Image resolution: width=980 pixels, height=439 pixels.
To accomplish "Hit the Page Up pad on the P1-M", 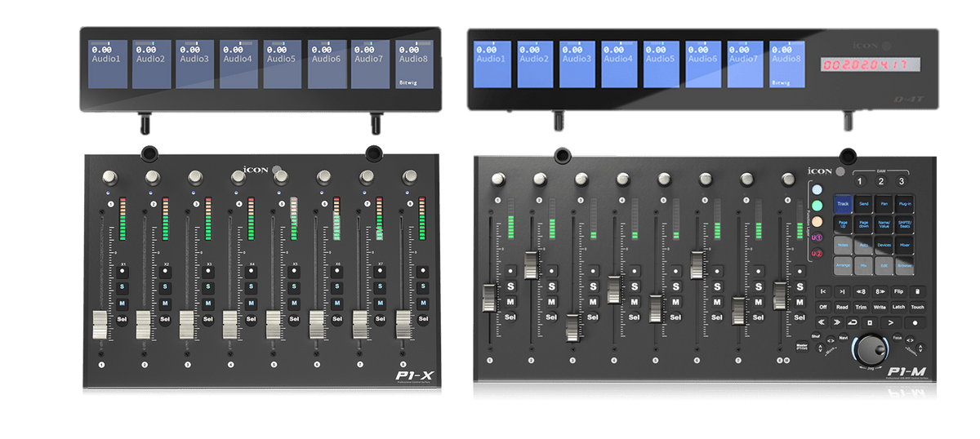I will (843, 224).
